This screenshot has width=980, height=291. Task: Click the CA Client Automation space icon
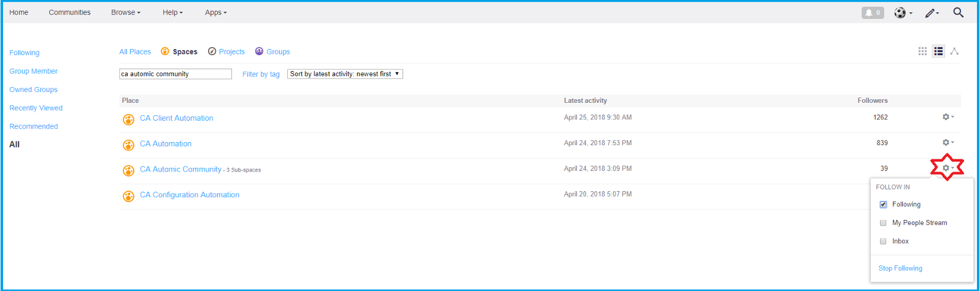(128, 119)
